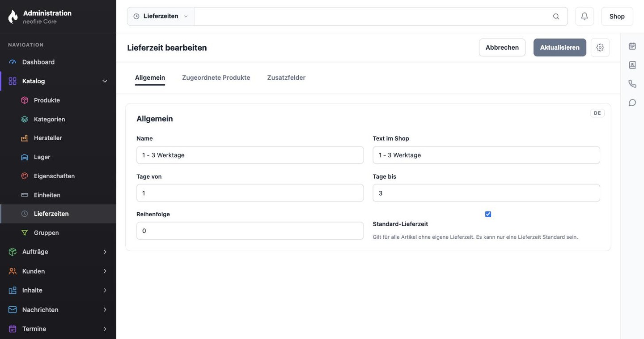This screenshot has height=339, width=644.
Task: Open the search magnifier icon
Action: pos(556,17)
